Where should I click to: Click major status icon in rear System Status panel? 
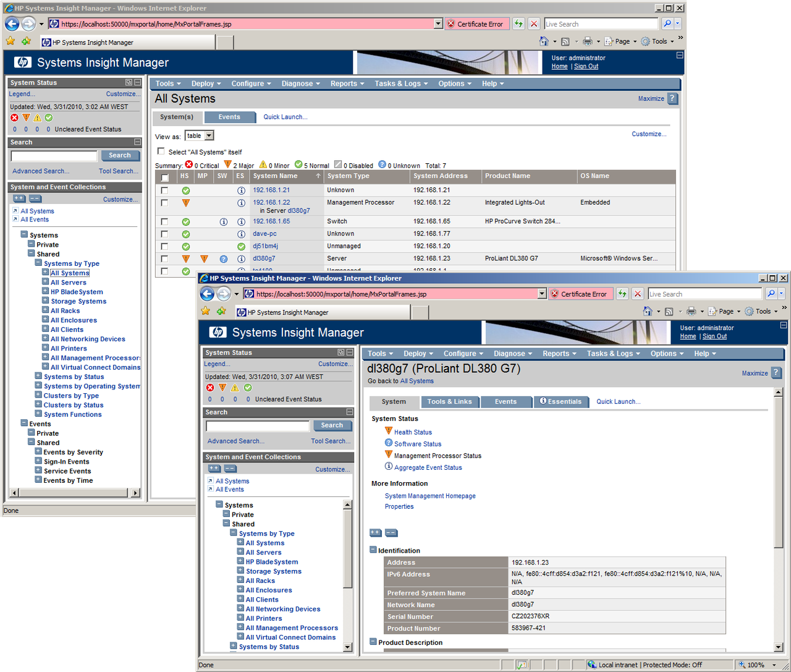(26, 117)
